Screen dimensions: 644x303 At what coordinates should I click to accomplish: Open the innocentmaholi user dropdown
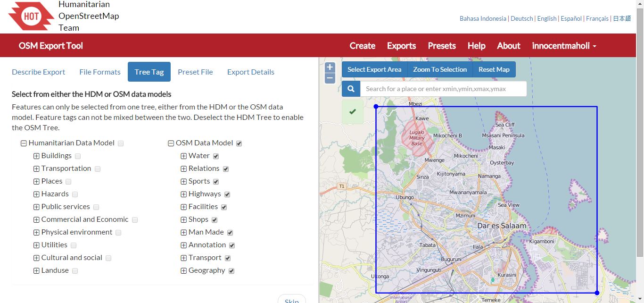tap(564, 46)
